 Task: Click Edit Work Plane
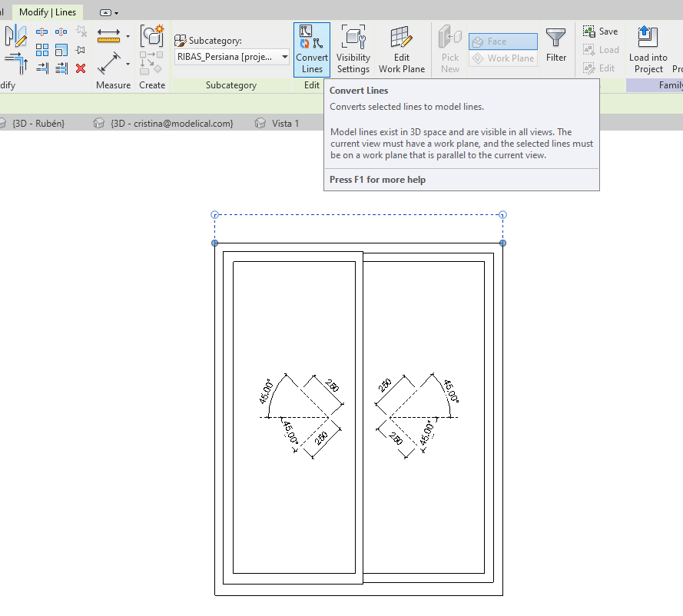point(402,50)
